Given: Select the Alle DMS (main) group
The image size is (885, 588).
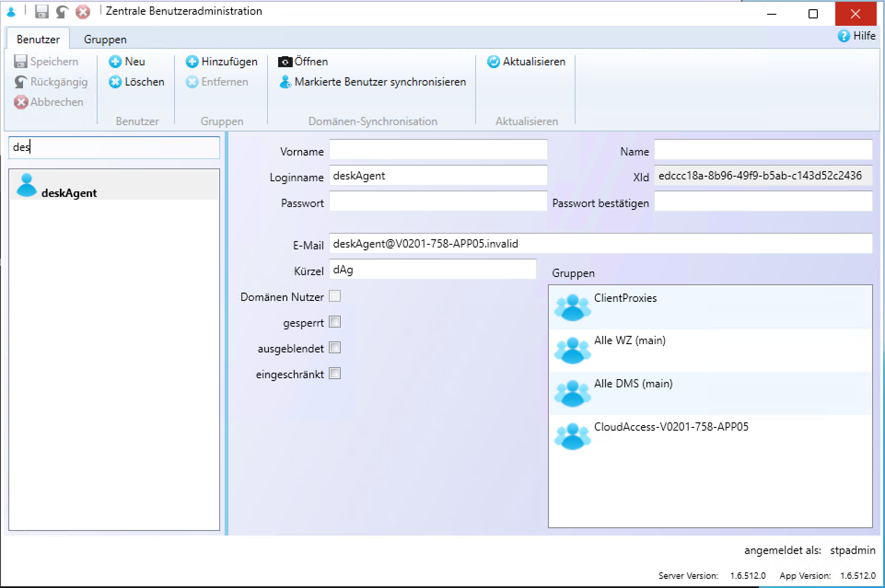Looking at the screenshot, I should tap(710, 393).
